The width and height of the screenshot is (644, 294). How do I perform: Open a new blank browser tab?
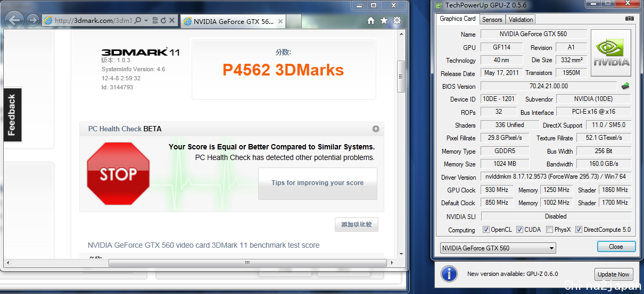tap(294, 22)
